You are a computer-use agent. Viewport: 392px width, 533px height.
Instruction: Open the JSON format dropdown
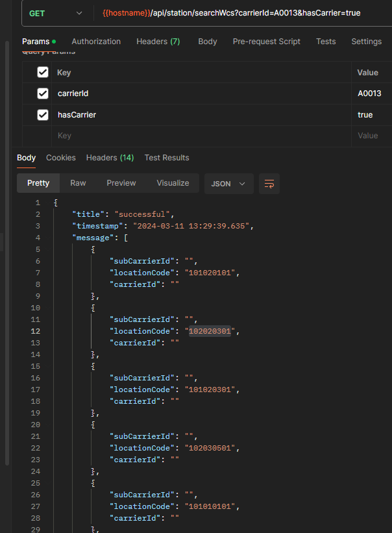pyautogui.click(x=228, y=184)
